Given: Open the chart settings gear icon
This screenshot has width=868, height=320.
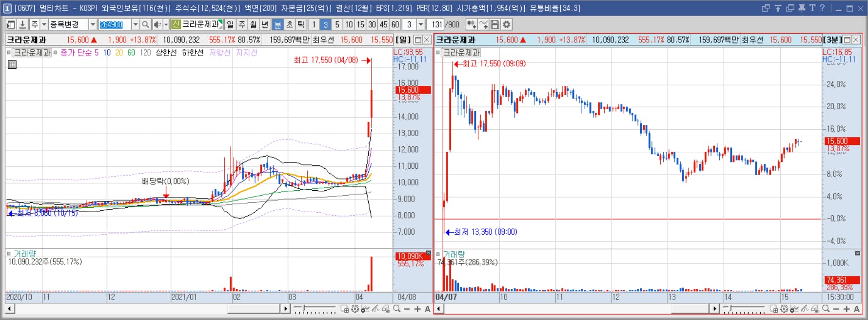Looking at the screenshot, I should click(x=507, y=24).
